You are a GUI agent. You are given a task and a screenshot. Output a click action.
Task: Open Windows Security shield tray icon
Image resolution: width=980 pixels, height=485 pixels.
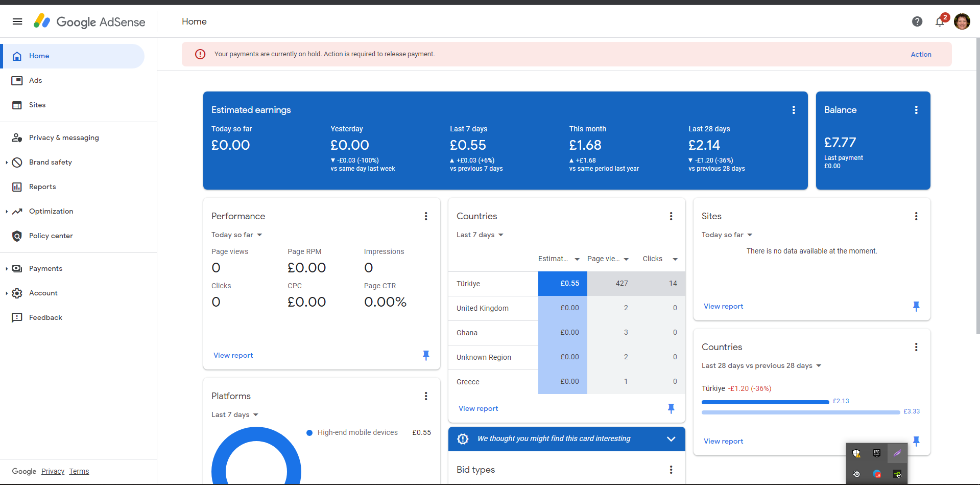pos(856,453)
